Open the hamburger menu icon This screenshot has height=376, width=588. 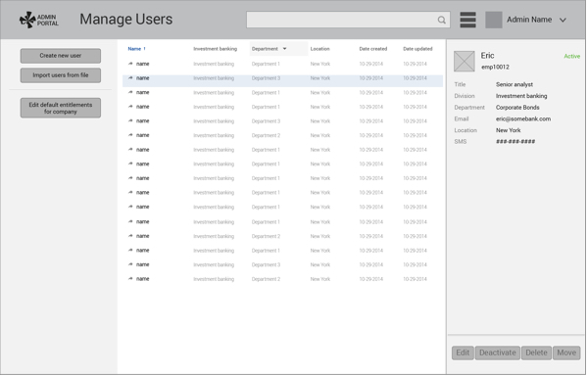pyautogui.click(x=467, y=20)
